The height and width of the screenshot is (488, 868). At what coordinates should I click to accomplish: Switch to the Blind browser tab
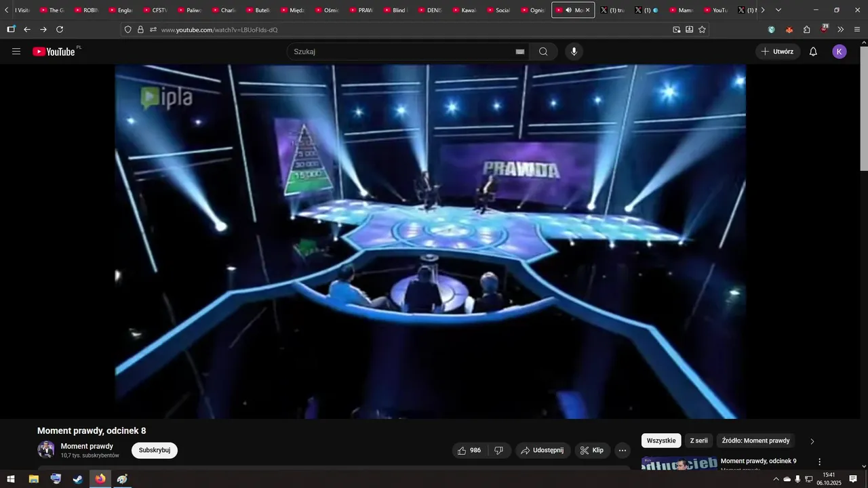coord(395,10)
